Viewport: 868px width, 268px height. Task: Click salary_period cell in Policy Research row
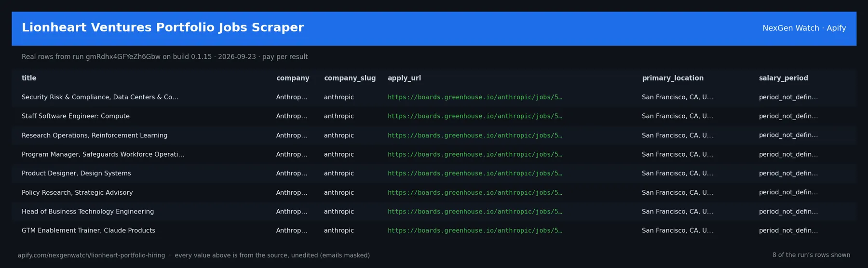[788, 192]
